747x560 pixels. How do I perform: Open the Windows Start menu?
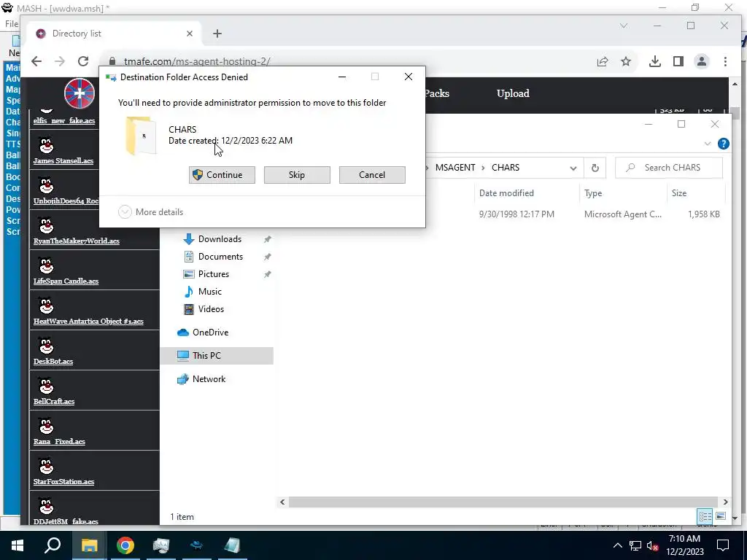coord(18,545)
